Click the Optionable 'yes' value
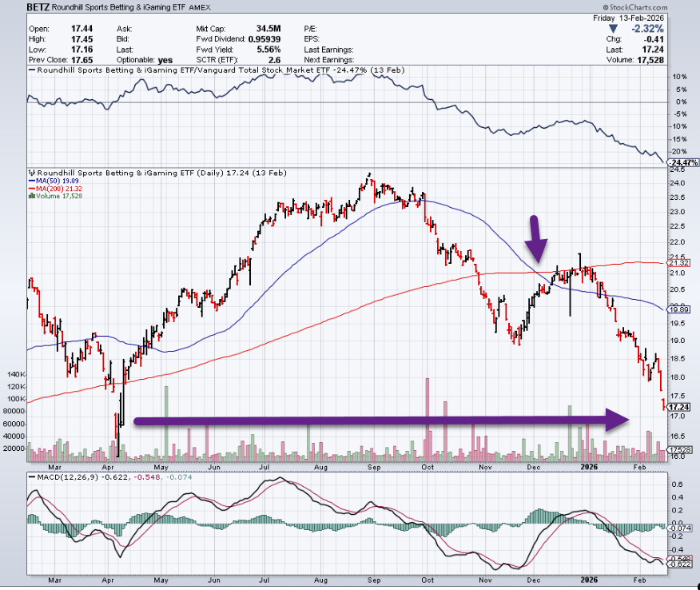Screen dimensions: 700x590 click(x=166, y=60)
